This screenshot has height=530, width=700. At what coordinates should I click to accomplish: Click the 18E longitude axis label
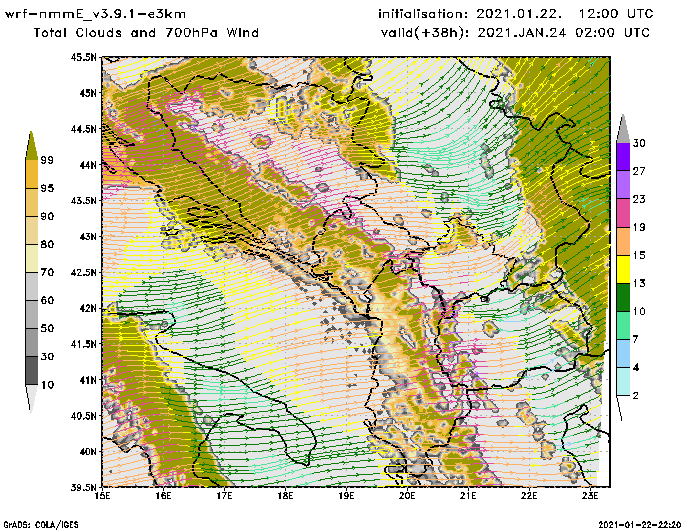pyautogui.click(x=285, y=496)
